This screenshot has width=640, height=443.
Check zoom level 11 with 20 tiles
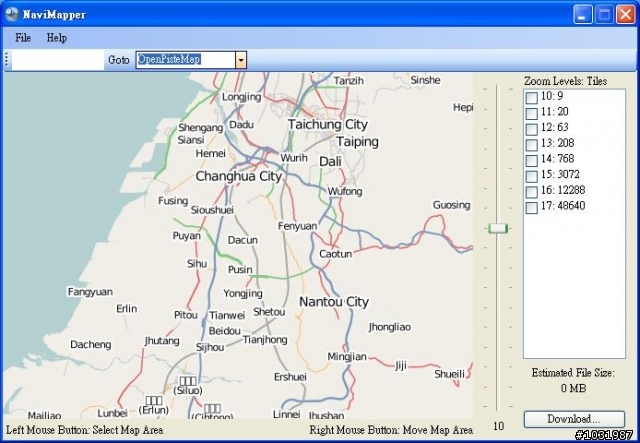point(531,113)
